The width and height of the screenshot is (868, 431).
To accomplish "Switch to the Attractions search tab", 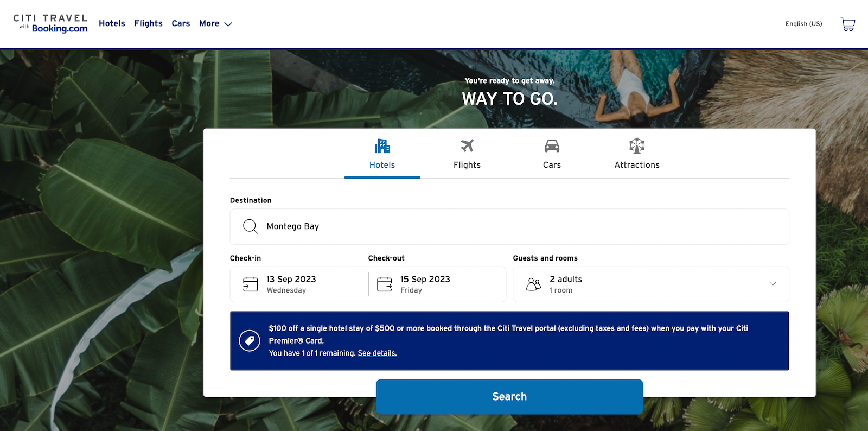I will point(637,155).
